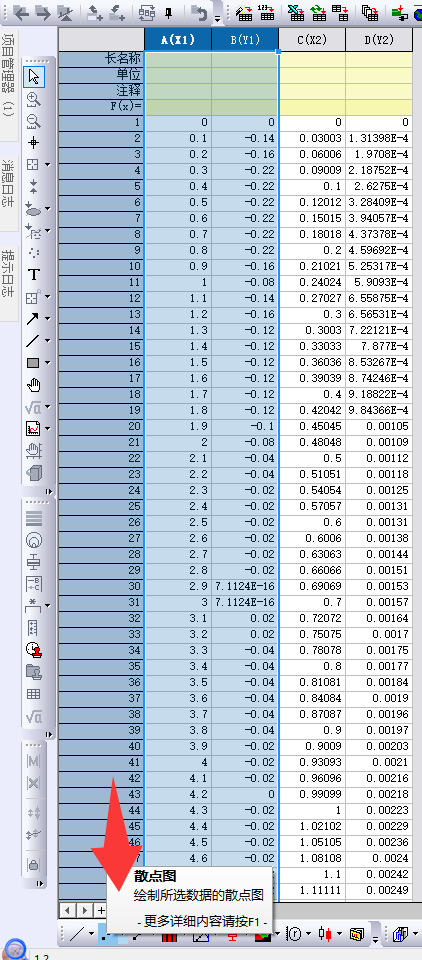Image resolution: width=422 pixels, height=960 pixels.
Task: Select the Screen Reader crosshair tool
Action: click(34, 143)
